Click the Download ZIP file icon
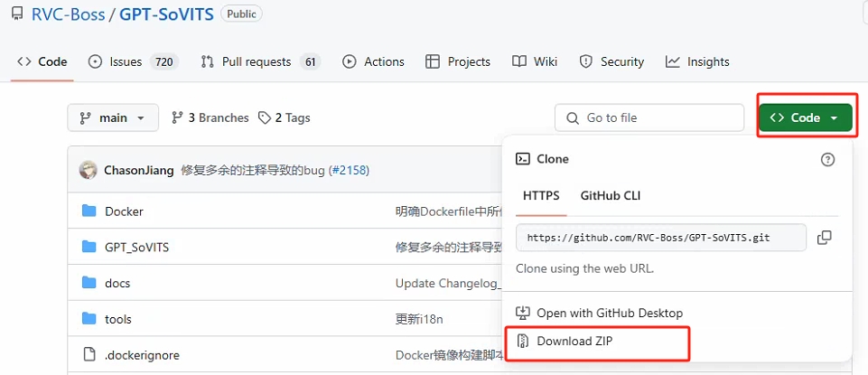Screen dimensions: 868x375 click(523, 342)
